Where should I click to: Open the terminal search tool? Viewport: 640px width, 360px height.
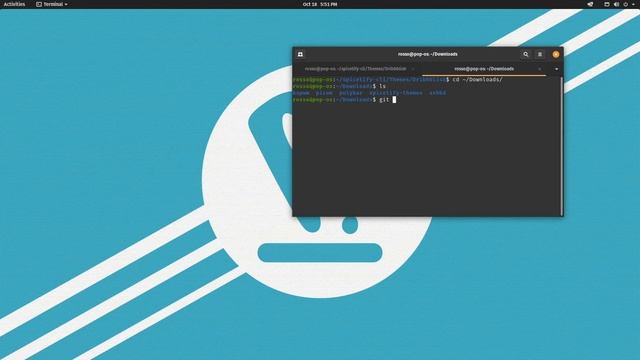click(526, 54)
